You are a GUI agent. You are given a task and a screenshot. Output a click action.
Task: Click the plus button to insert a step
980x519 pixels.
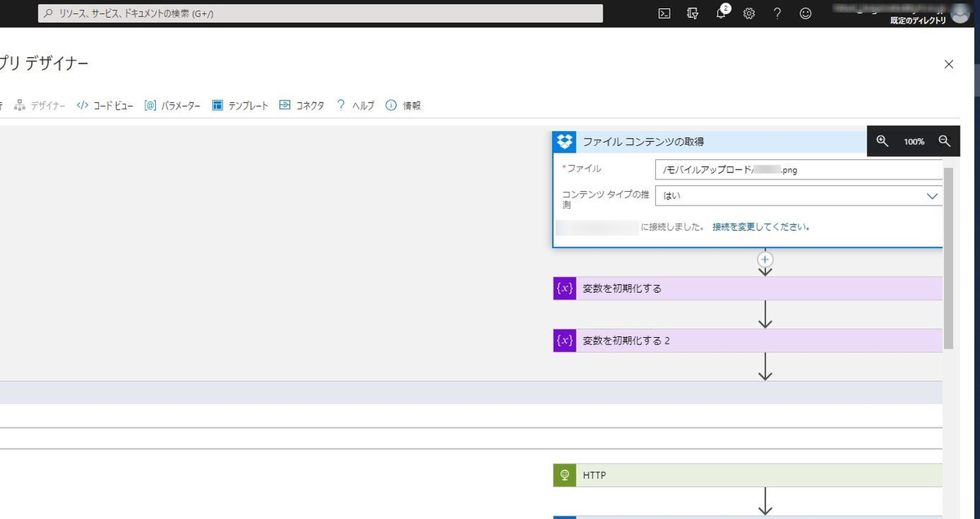(x=765, y=259)
